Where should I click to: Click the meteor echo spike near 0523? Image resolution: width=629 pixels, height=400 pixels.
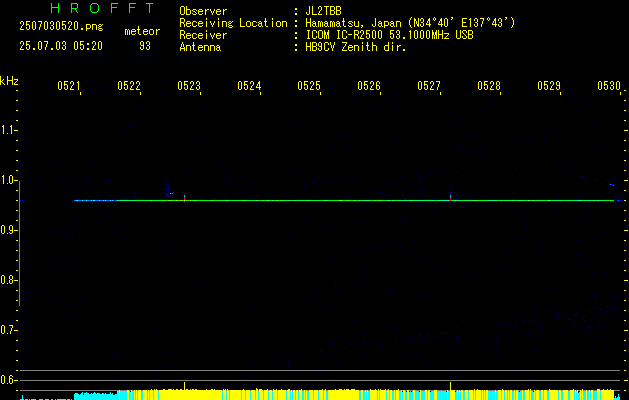(185, 197)
